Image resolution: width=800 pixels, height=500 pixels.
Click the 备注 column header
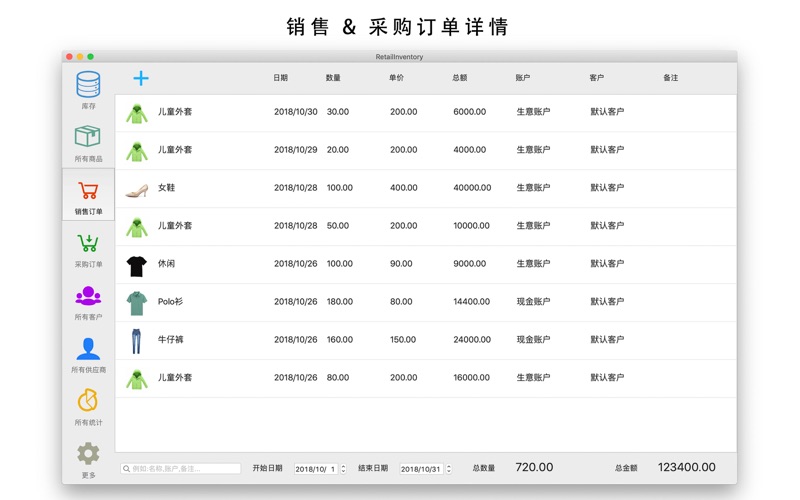pos(670,78)
